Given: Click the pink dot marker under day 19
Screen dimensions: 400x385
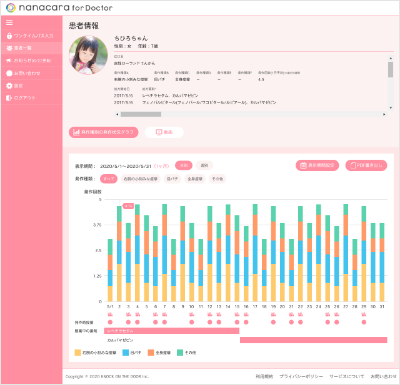Looking at the screenshot, I should [273, 322].
